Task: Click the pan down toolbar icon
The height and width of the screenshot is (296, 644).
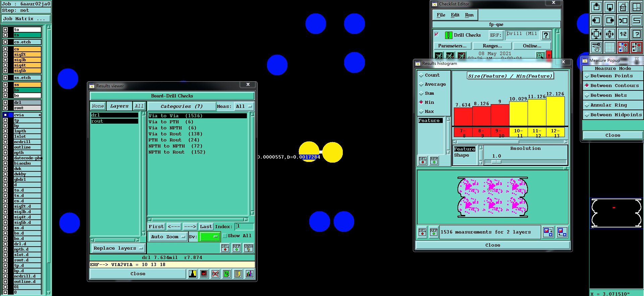Action: coord(610,7)
